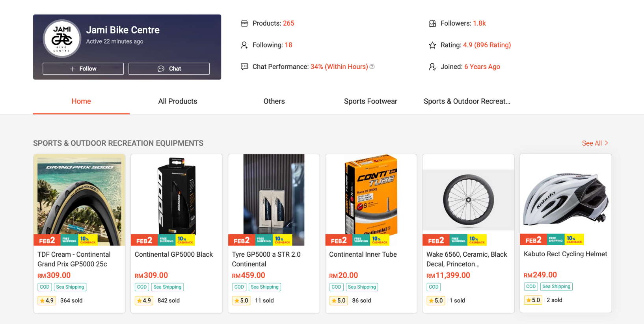Image resolution: width=644 pixels, height=324 pixels.
Task: Open the Sports & Outdoor Recreation tab
Action: coord(467,101)
